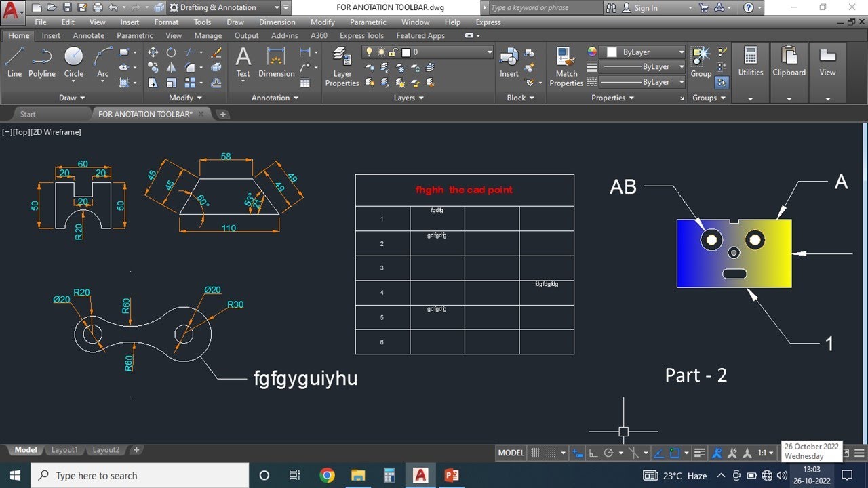Toggle annotation visibility in status bar
868x488 pixels.
pos(716,453)
